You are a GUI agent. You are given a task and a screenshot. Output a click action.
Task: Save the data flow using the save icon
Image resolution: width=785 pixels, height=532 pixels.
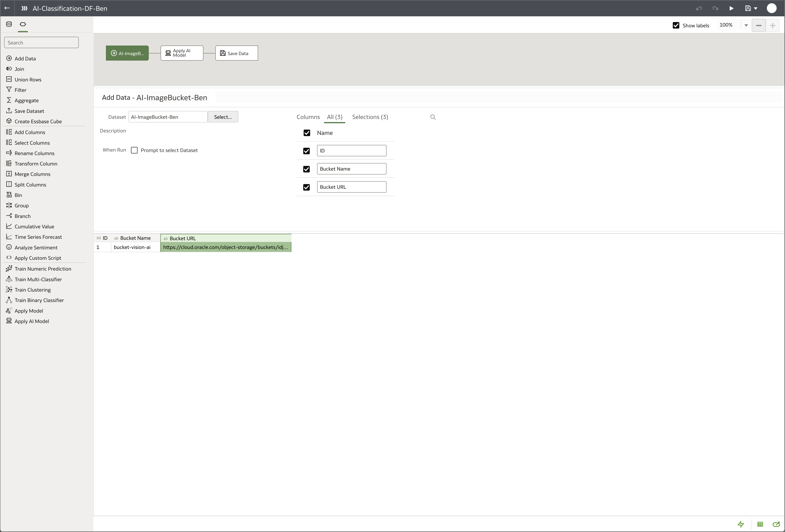click(x=748, y=8)
